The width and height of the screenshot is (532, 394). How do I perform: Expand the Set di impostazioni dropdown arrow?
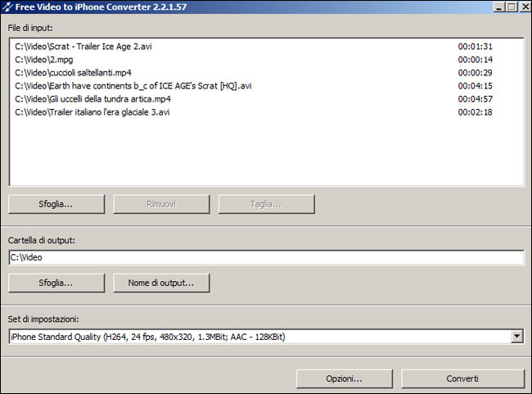click(x=516, y=337)
